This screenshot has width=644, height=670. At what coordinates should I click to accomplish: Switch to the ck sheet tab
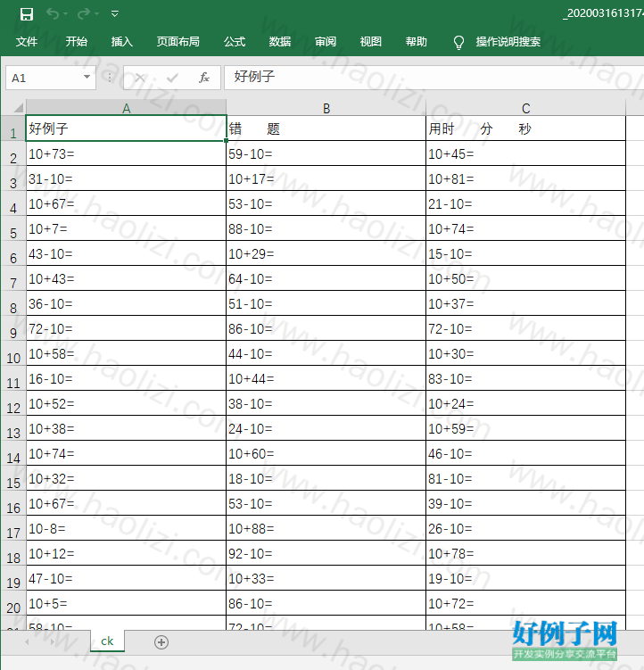(107, 641)
